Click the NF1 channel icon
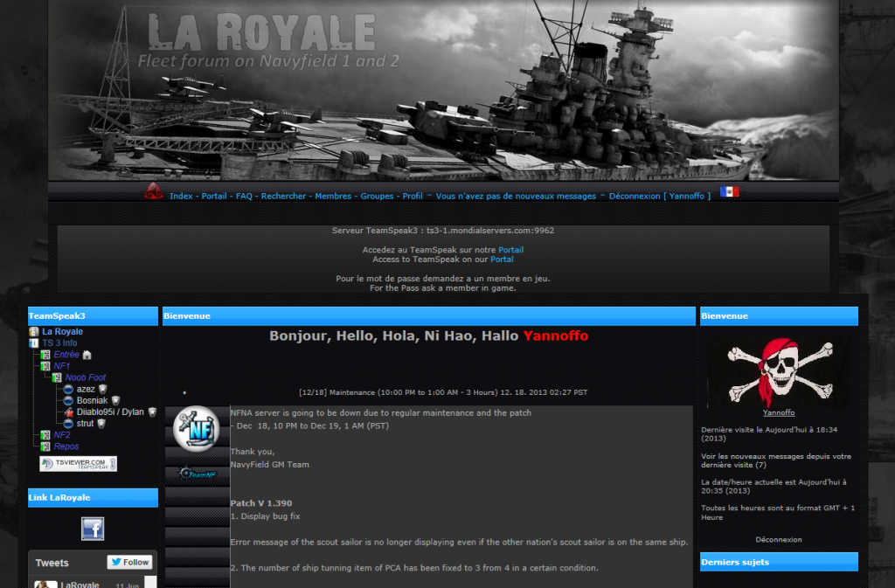Image resolution: width=895 pixels, height=588 pixels. click(x=45, y=366)
